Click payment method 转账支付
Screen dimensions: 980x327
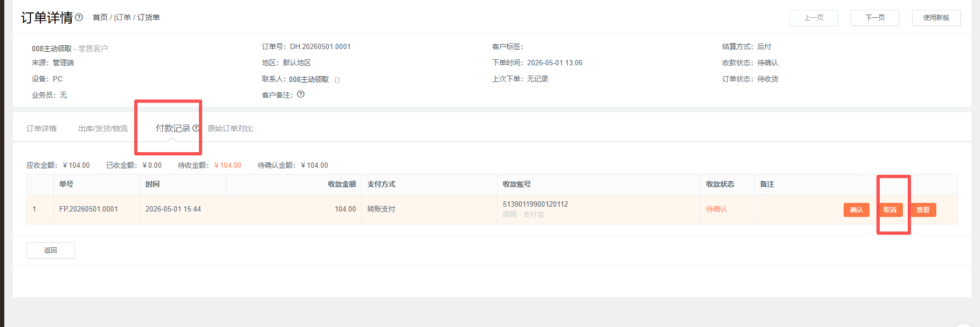click(x=381, y=209)
